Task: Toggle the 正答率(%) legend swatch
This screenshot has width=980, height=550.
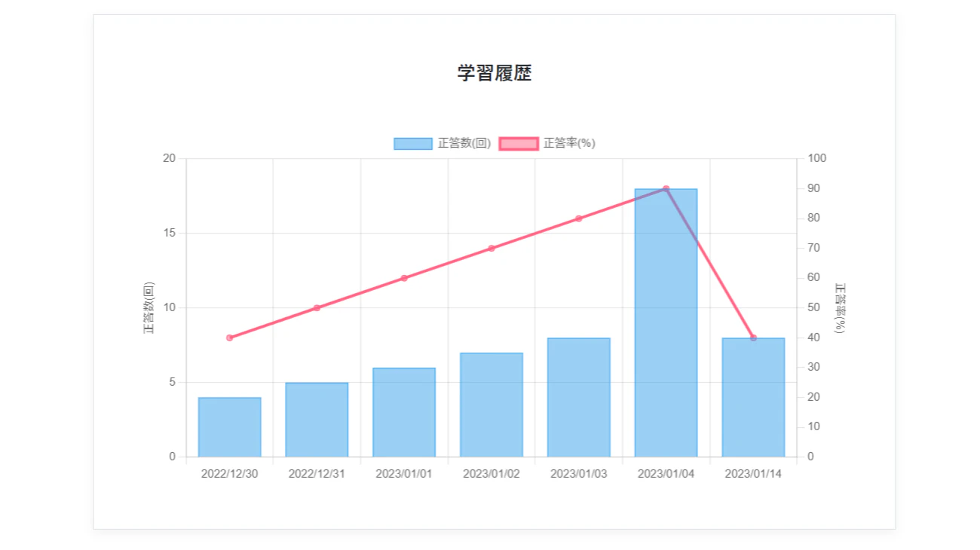Action: pos(519,143)
